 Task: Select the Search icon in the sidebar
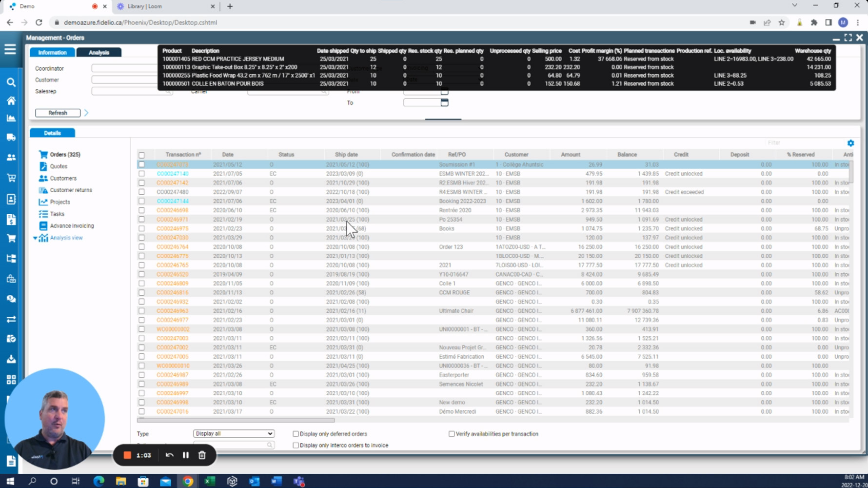11,83
